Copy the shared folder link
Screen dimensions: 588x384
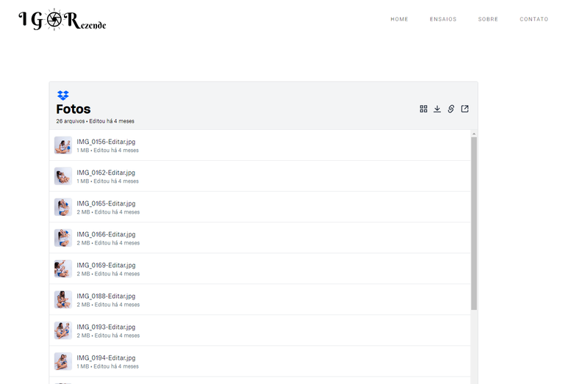pos(451,109)
